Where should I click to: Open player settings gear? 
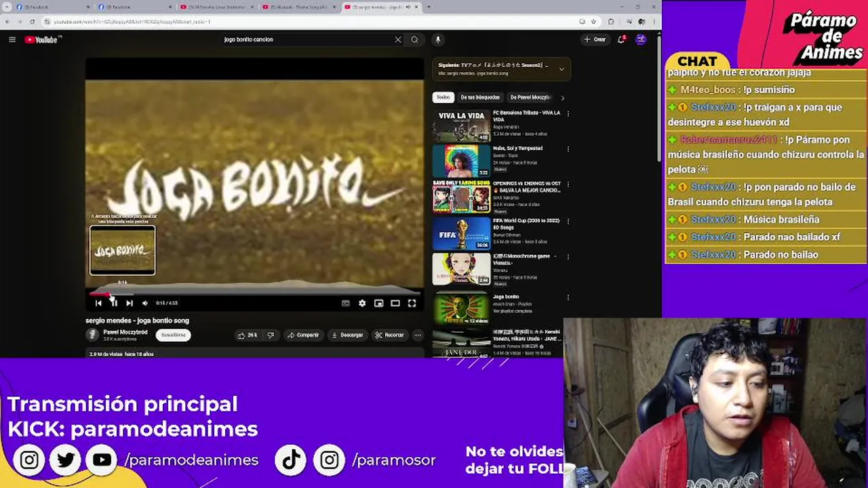pyautogui.click(x=362, y=303)
